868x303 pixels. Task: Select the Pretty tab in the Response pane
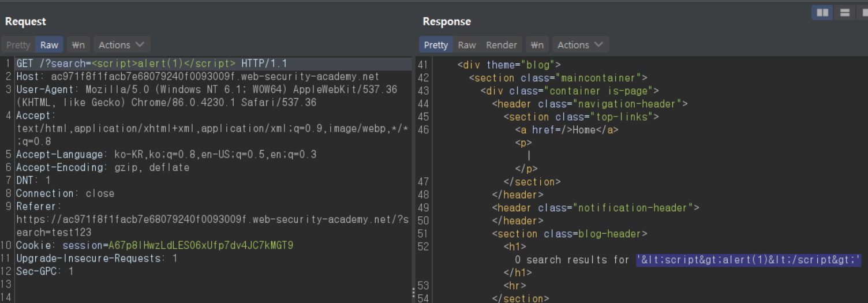click(436, 45)
